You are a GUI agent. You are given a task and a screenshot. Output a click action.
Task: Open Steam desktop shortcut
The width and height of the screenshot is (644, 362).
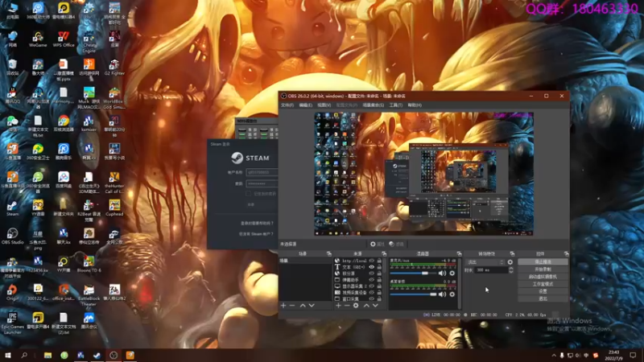(12, 208)
